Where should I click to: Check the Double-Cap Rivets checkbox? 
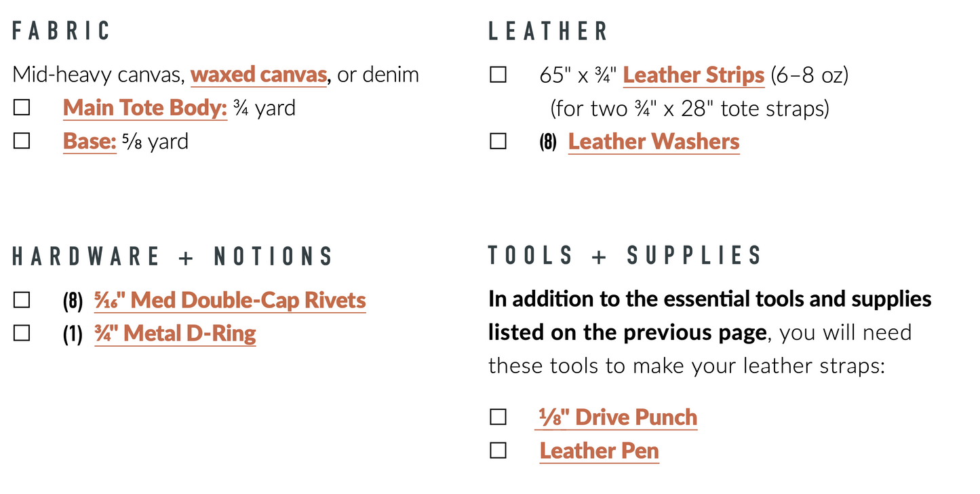(x=22, y=300)
